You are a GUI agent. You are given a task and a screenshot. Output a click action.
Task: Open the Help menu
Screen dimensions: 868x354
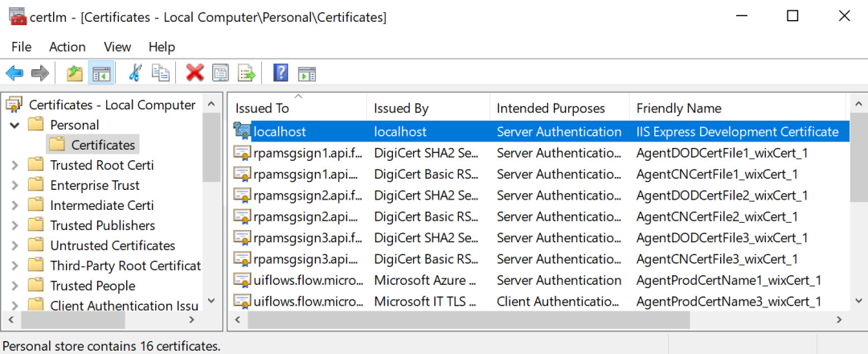[x=162, y=47]
